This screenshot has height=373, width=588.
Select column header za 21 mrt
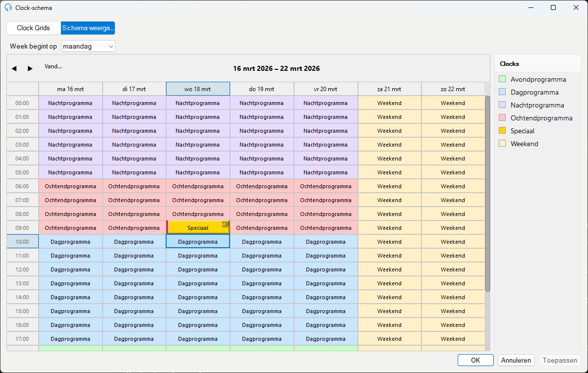tap(390, 89)
